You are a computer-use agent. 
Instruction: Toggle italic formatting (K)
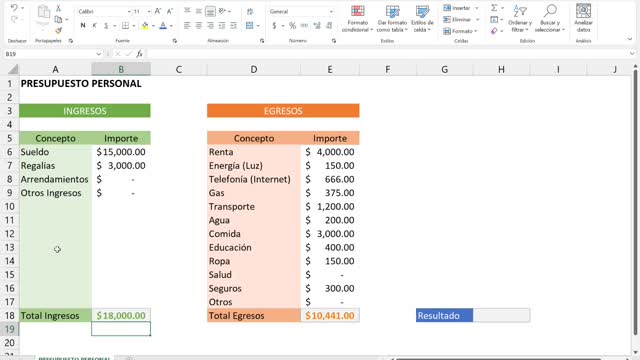pyautogui.click(x=94, y=26)
